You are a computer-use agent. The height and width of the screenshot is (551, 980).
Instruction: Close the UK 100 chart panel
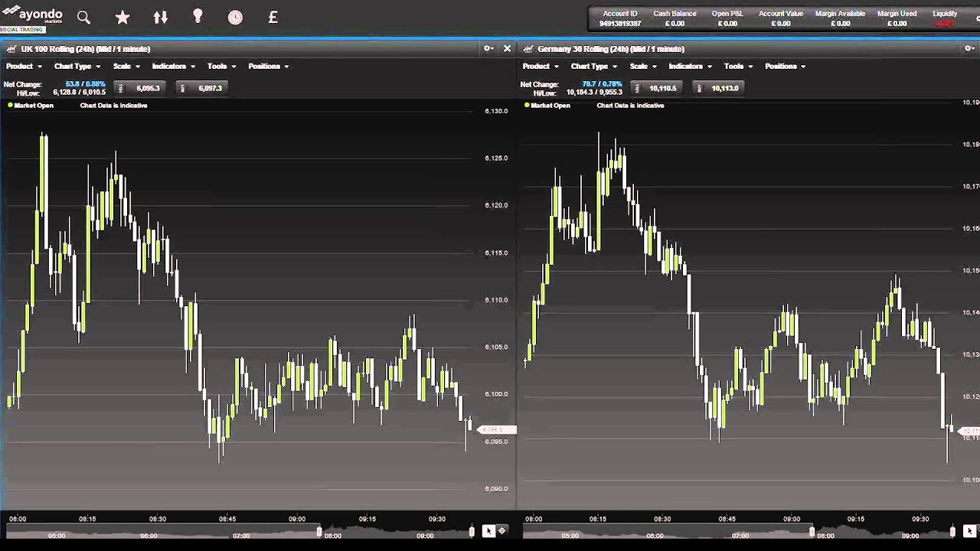click(x=507, y=48)
